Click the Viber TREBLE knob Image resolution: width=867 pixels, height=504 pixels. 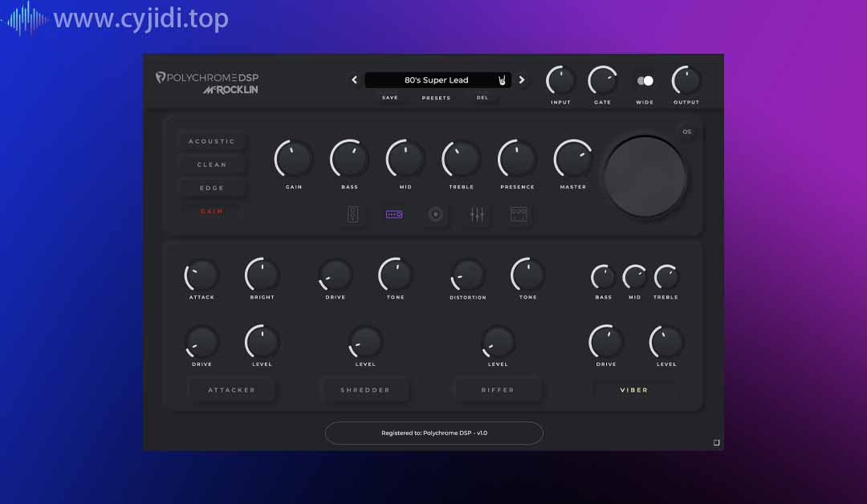(666, 277)
